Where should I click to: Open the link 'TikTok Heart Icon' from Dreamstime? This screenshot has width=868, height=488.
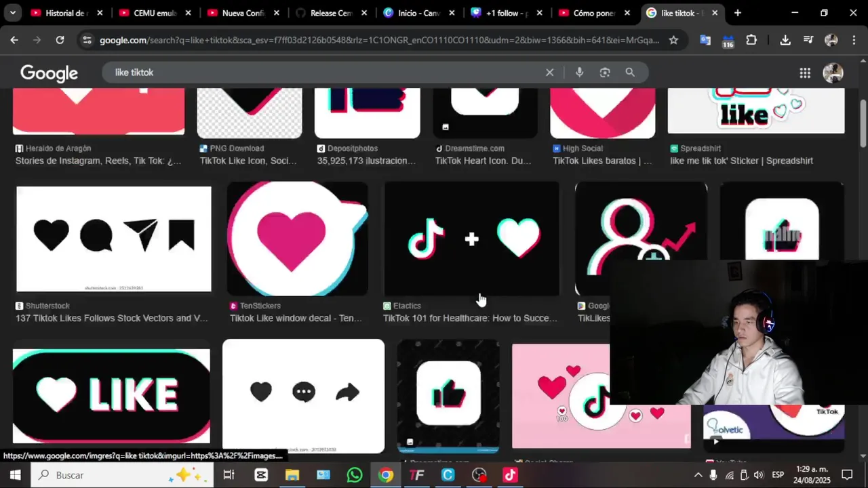coord(483,161)
